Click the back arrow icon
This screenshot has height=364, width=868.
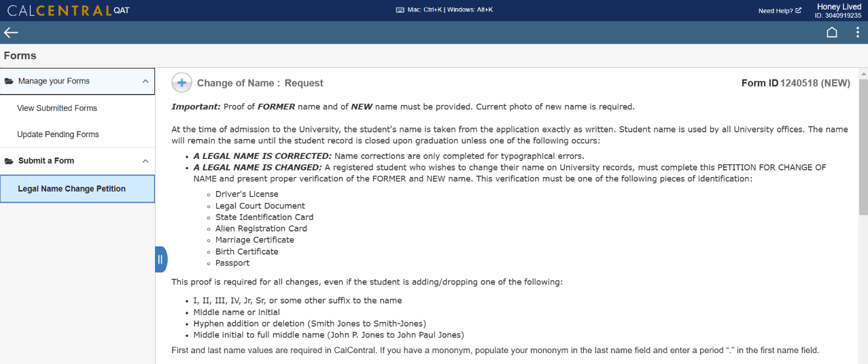11,33
